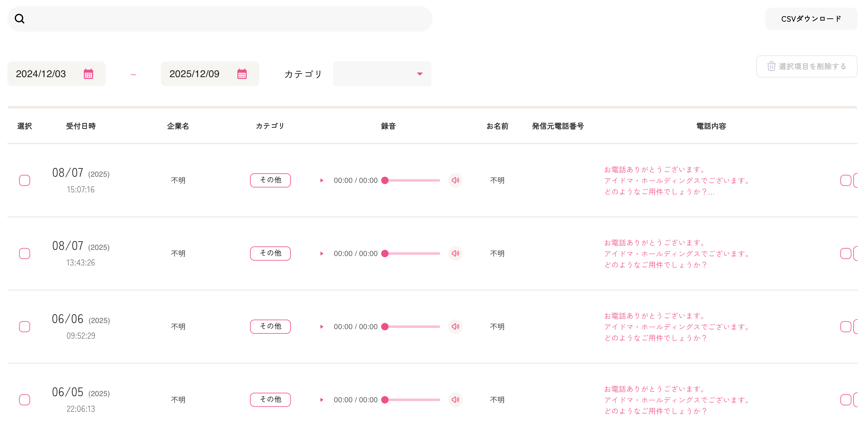
Task: Check the 06/05 22:06:13 row checkbox
Action: pos(25,400)
